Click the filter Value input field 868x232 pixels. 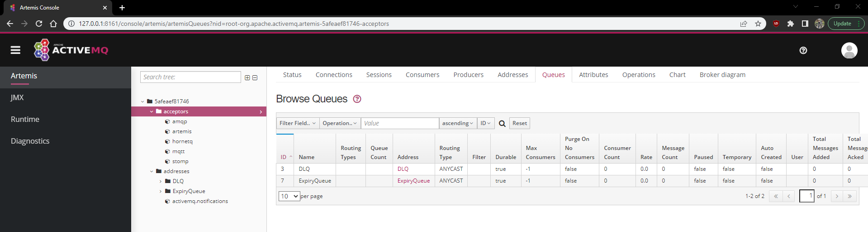pos(399,123)
